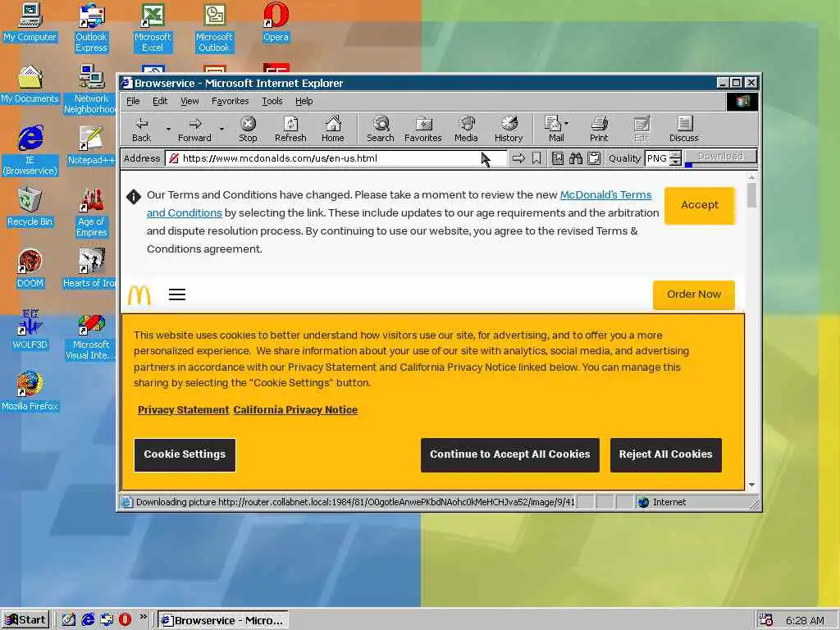840x630 pixels.
Task: Open Cookie Settings
Action: point(185,454)
